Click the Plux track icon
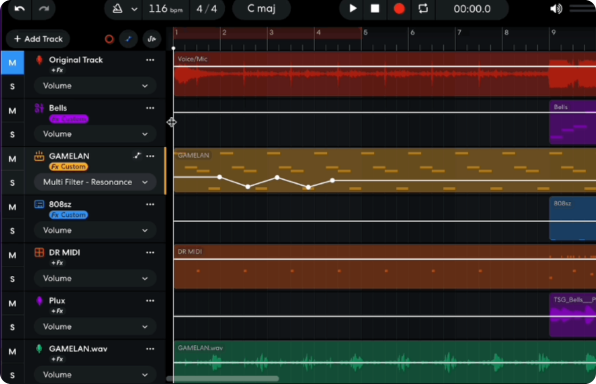The image size is (596, 384). tap(39, 301)
